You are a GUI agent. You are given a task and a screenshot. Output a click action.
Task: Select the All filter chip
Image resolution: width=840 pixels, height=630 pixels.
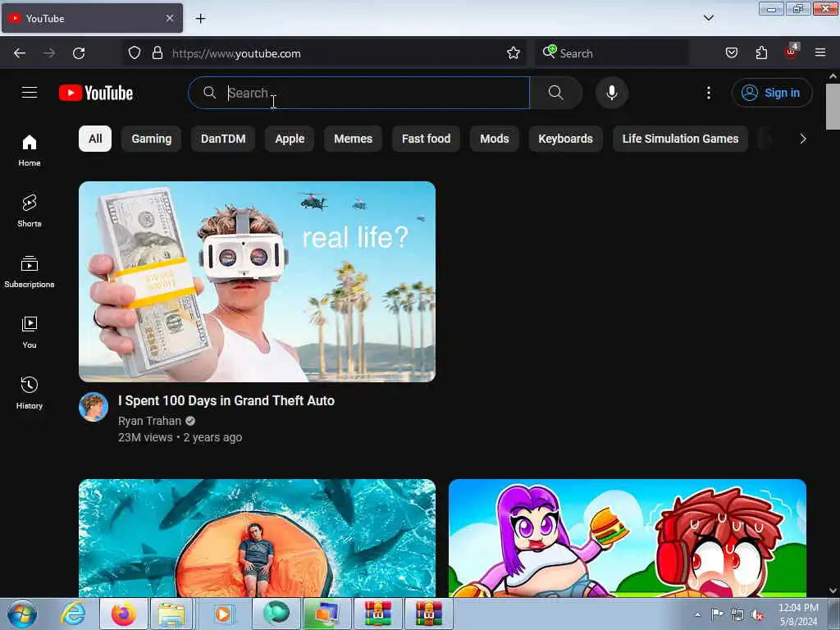click(x=95, y=139)
